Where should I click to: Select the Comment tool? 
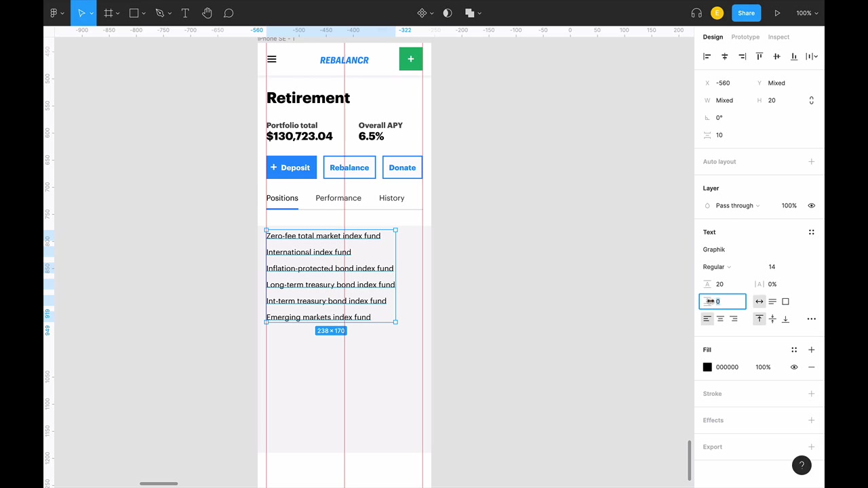(x=229, y=13)
